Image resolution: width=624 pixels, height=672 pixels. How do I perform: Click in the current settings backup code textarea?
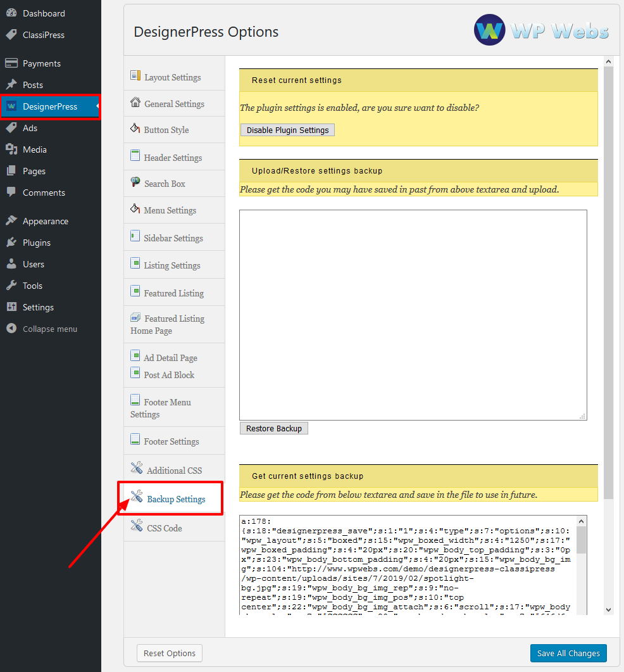408,566
